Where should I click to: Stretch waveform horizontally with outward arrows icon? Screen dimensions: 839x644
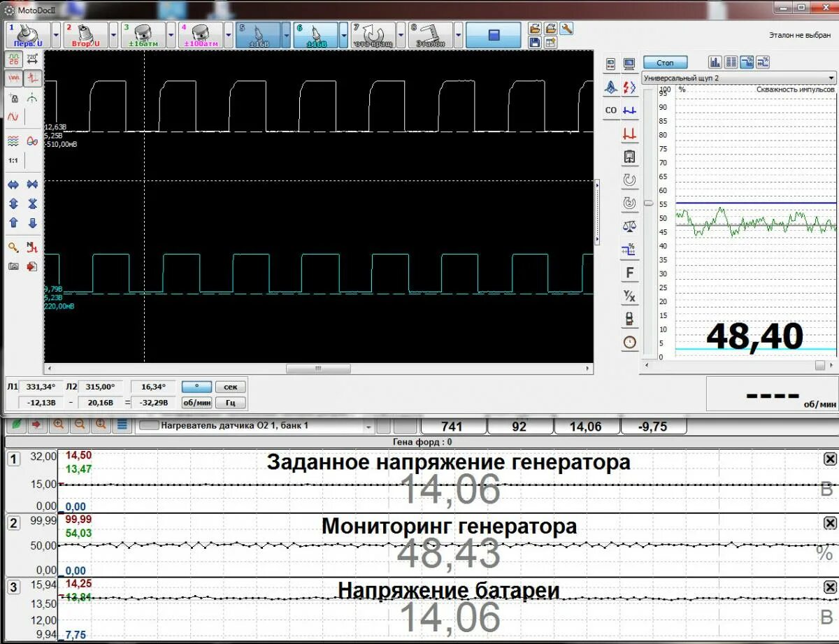point(13,185)
